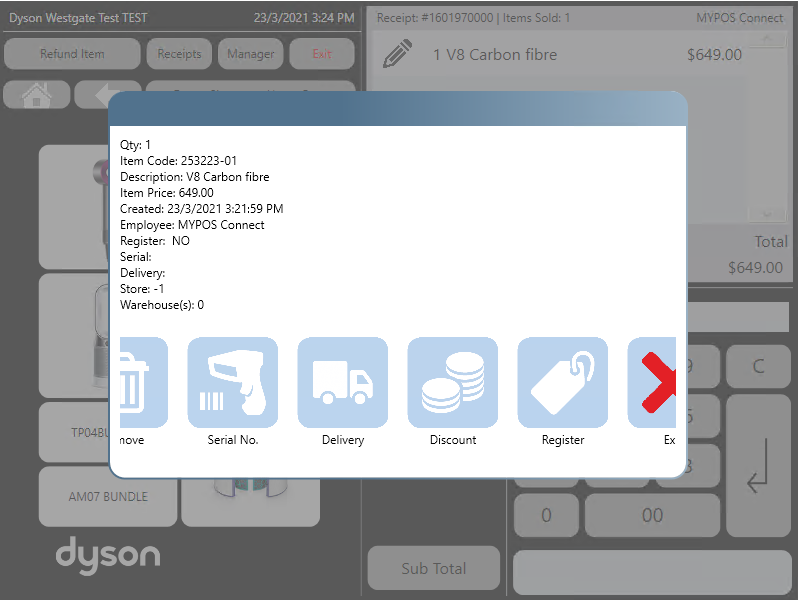Click the keypad entry field at bottom
This screenshot has height=600, width=798.
coord(652,572)
